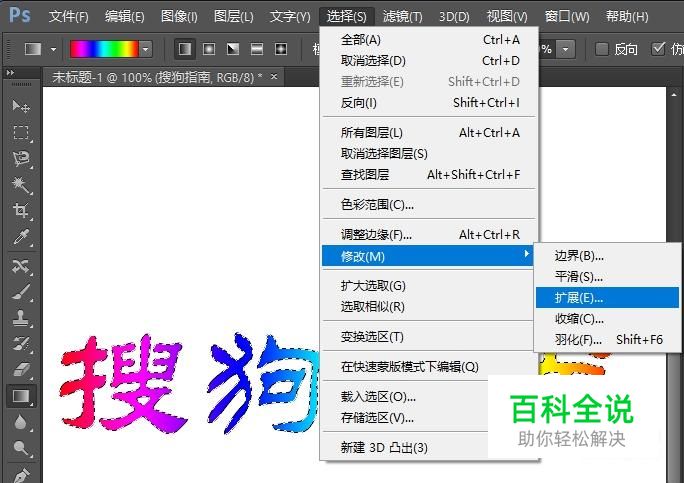Select the Magic Wand tool
The height and width of the screenshot is (483, 684).
21,185
